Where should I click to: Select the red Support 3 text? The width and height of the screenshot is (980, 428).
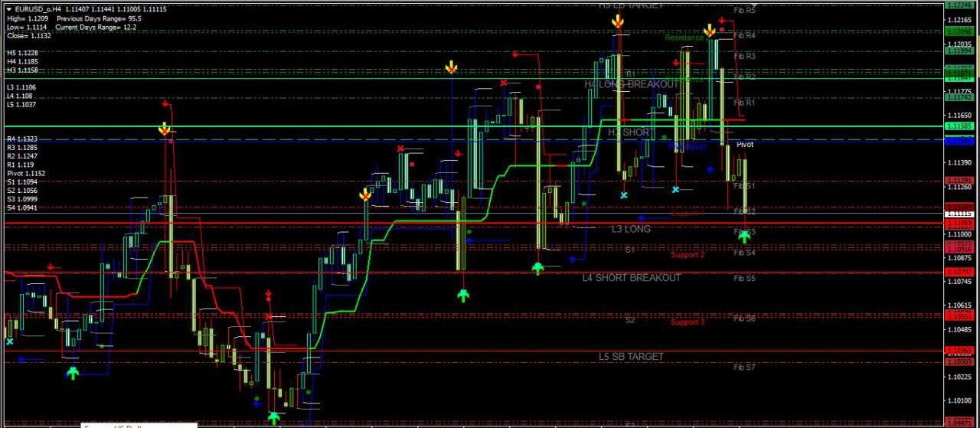(688, 322)
